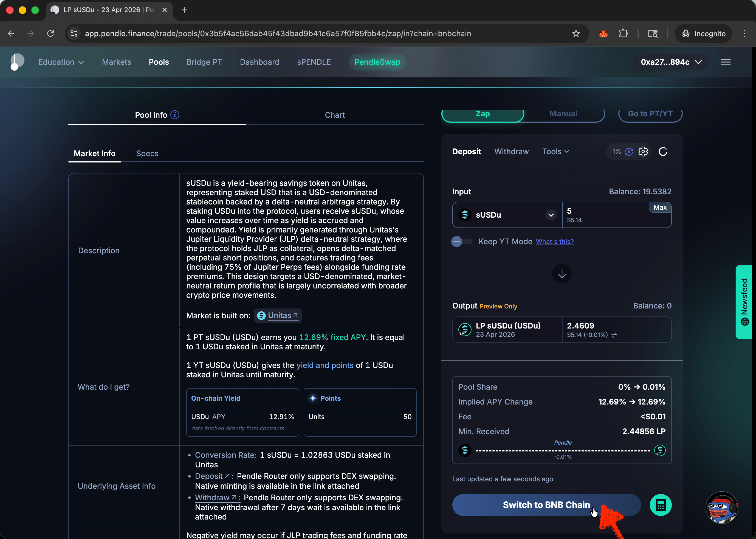756x539 pixels.
Task: Expand the 0xa27...894c wallet dropdown
Action: [x=671, y=62]
